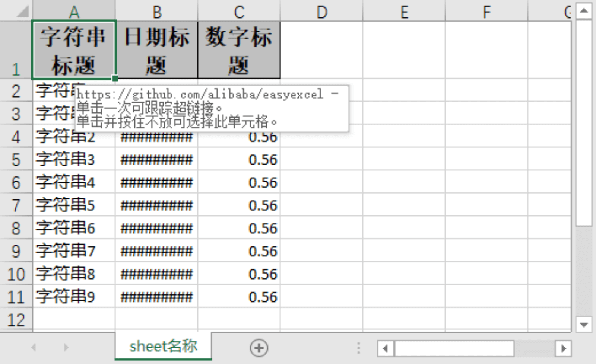Click the select-all corner triangle
The height and width of the screenshot is (364, 596).
(x=22, y=12)
